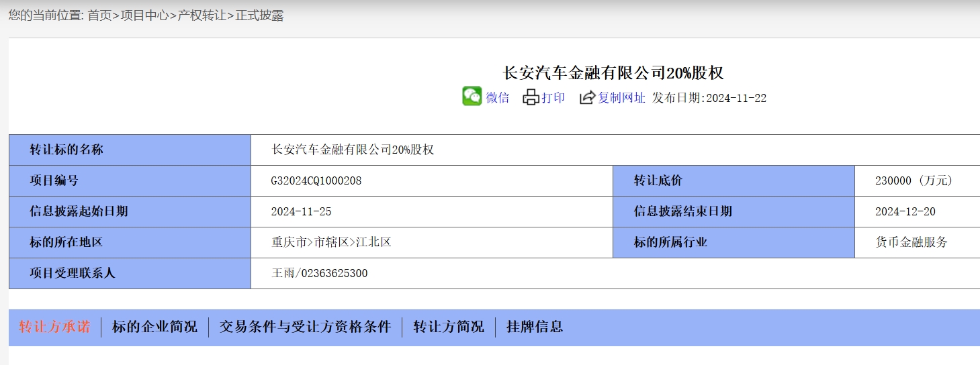The image size is (980, 365).
Task: Click the 转让标的名称 header cell
Action: click(x=130, y=150)
